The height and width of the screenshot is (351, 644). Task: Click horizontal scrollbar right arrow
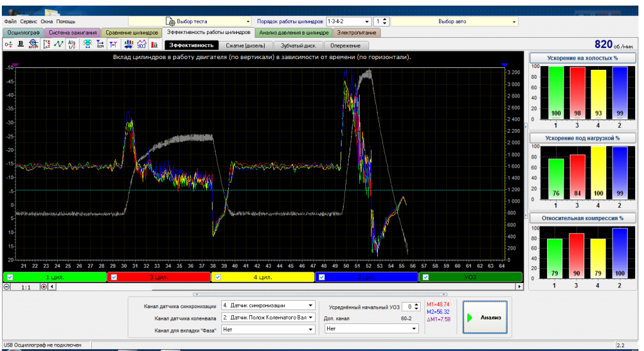[x=519, y=286]
